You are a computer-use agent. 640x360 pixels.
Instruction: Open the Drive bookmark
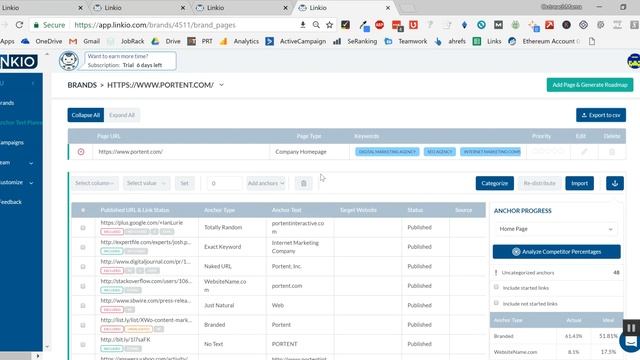point(166,41)
